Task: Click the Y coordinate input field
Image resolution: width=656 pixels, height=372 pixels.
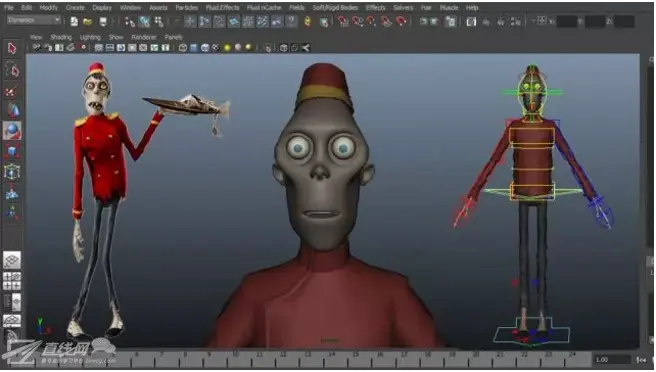Action: 595,21
